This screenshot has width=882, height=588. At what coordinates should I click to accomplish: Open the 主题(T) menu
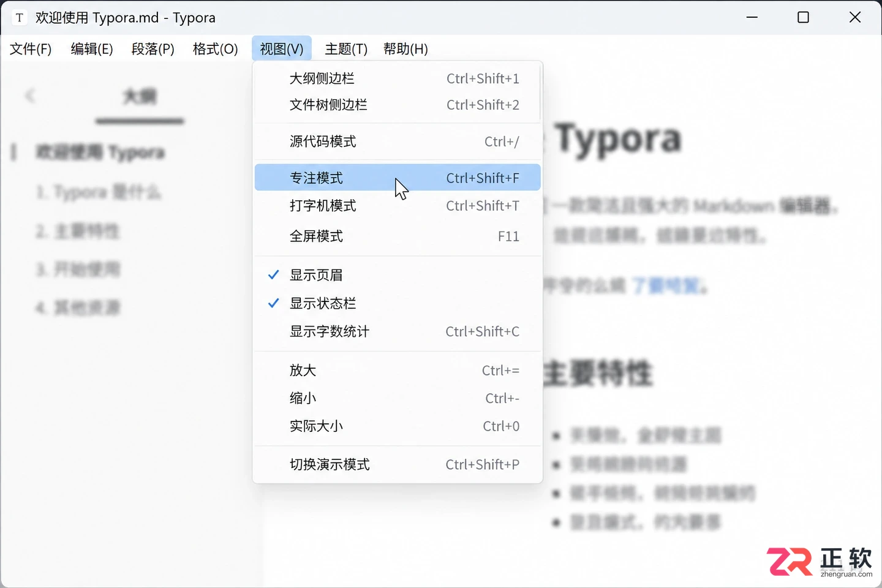pos(346,49)
